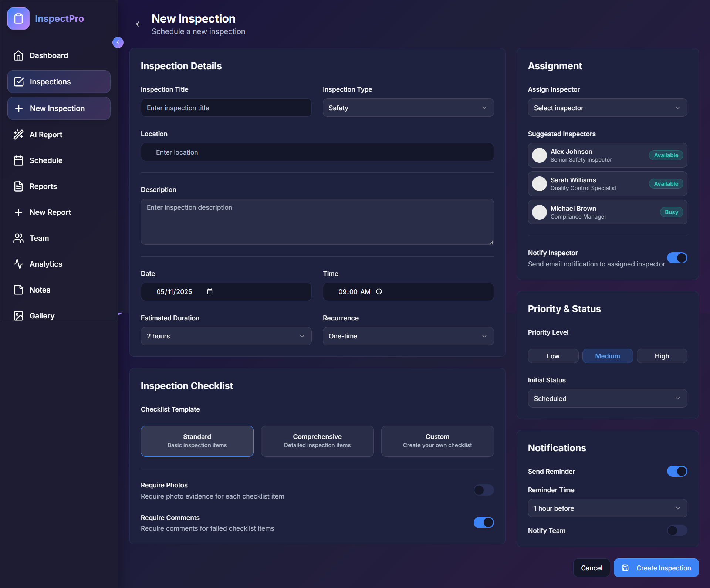
Task: Enable the Notify Team toggle
Action: [677, 530]
